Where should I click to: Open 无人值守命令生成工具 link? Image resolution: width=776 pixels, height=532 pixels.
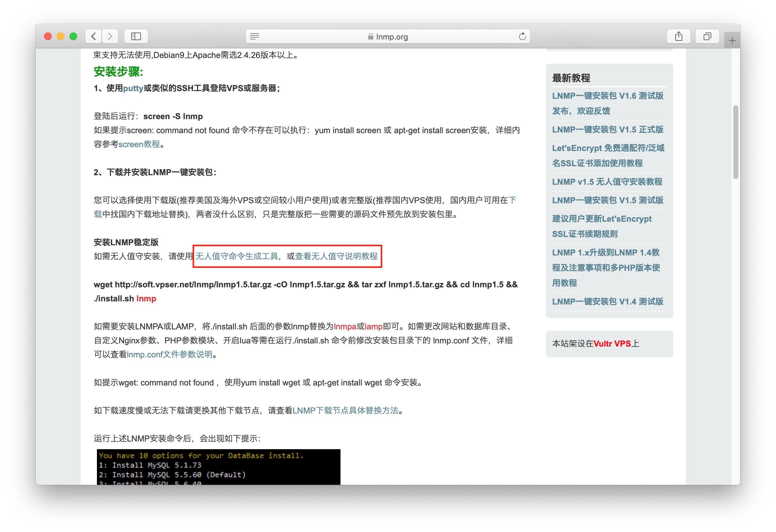(237, 256)
